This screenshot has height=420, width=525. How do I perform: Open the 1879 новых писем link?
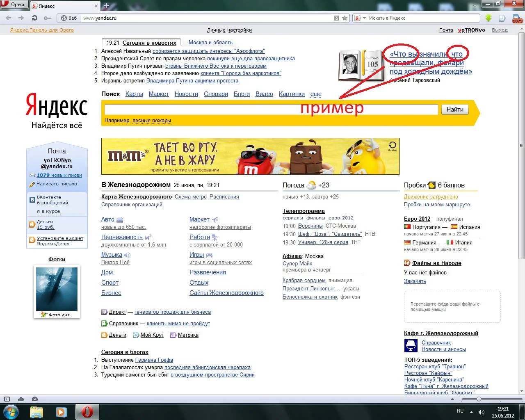[x=59, y=175]
